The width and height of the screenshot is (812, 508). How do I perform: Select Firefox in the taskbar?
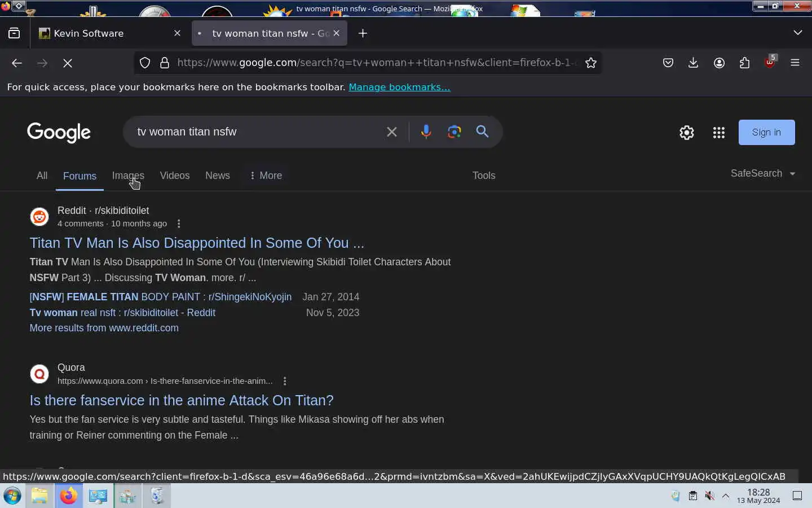pos(69,496)
